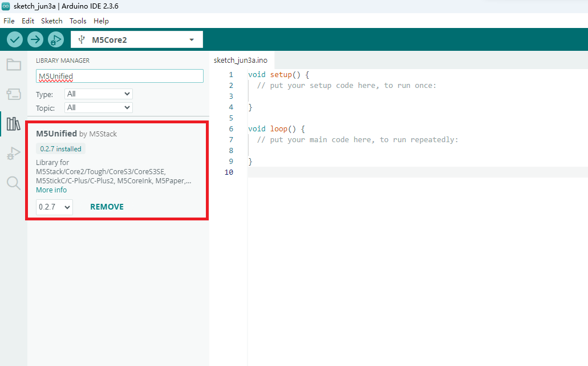Open the Tools menu

[x=78, y=21]
